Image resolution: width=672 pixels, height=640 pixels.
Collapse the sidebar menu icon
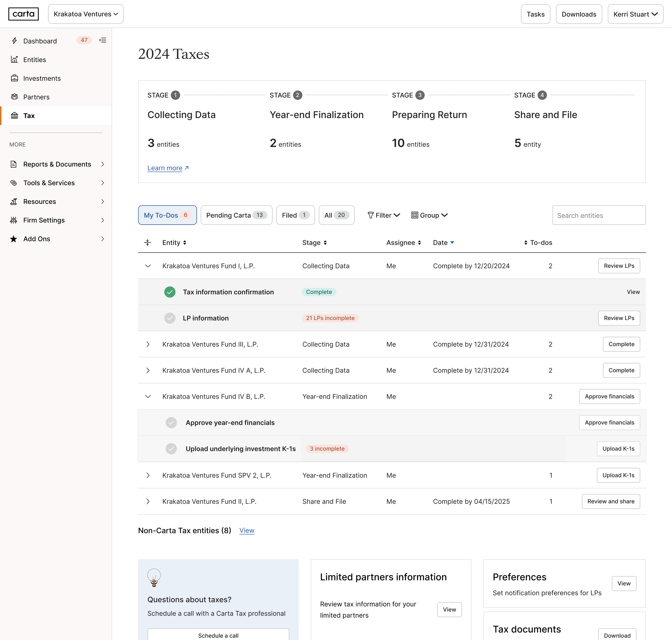click(x=103, y=40)
